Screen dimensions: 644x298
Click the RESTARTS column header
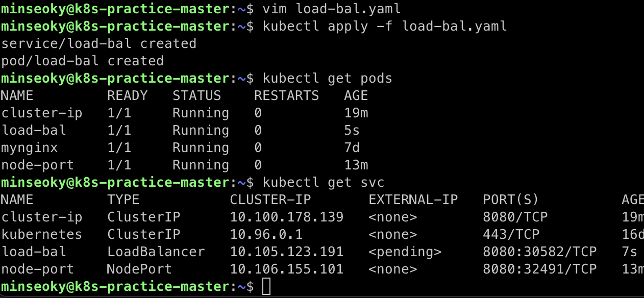coord(286,95)
